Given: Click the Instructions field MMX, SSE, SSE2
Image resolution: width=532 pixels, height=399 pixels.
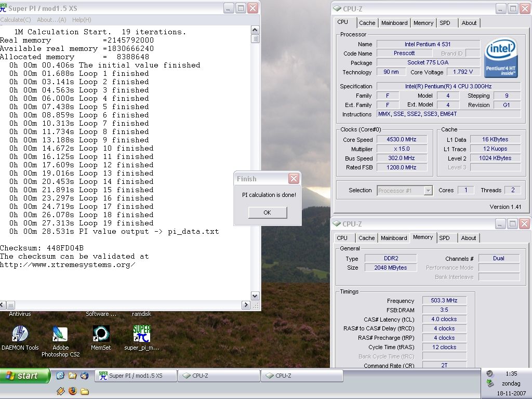Looking at the screenshot, I should [x=448, y=114].
